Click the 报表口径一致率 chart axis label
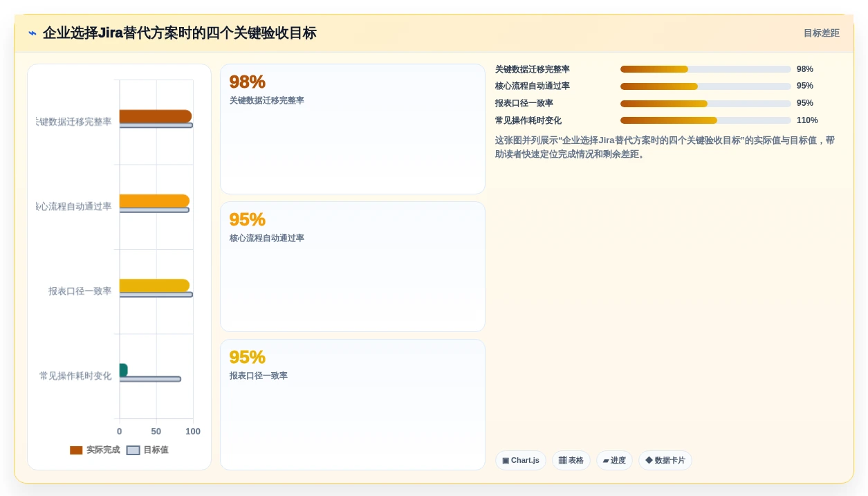 80,291
